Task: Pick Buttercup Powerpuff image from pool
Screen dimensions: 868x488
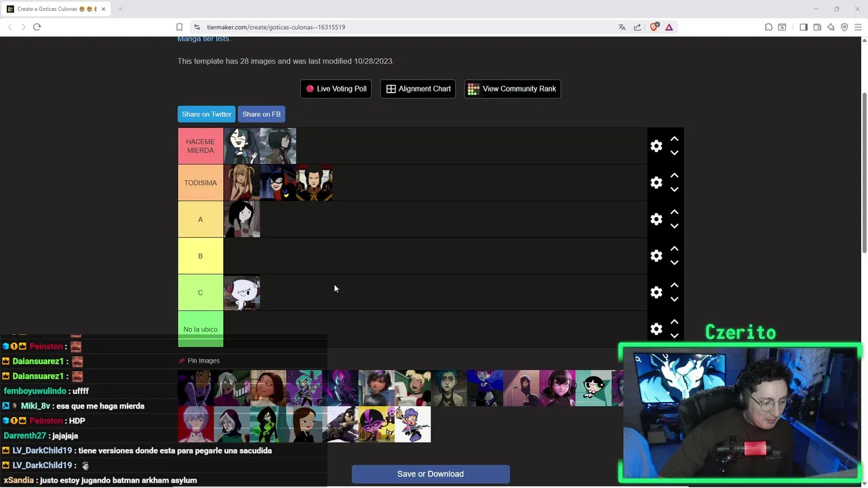Action: [593, 388]
